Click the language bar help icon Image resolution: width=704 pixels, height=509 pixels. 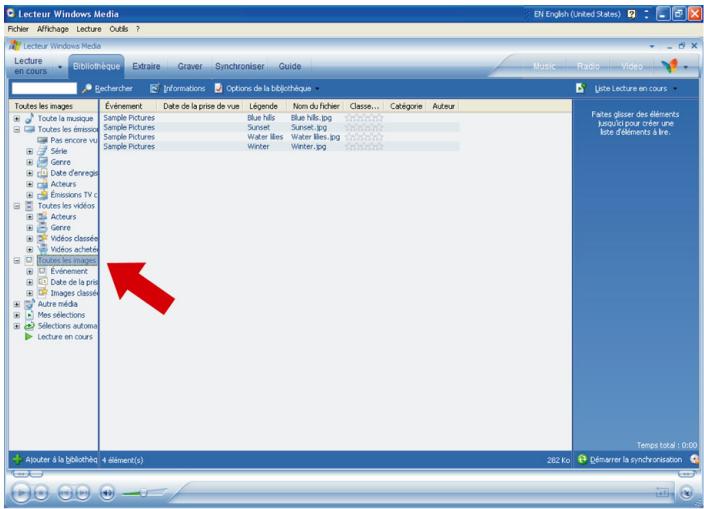point(632,14)
